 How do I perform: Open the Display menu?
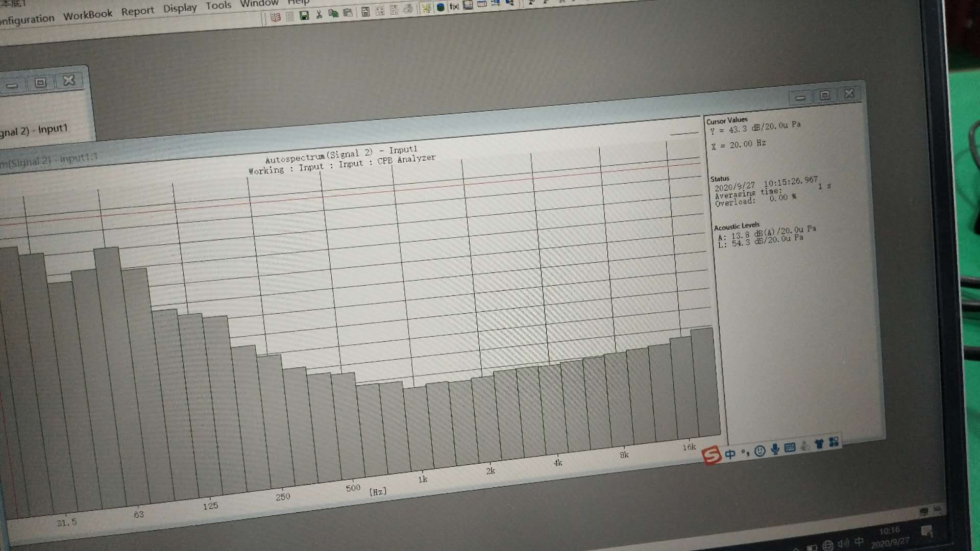180,8
